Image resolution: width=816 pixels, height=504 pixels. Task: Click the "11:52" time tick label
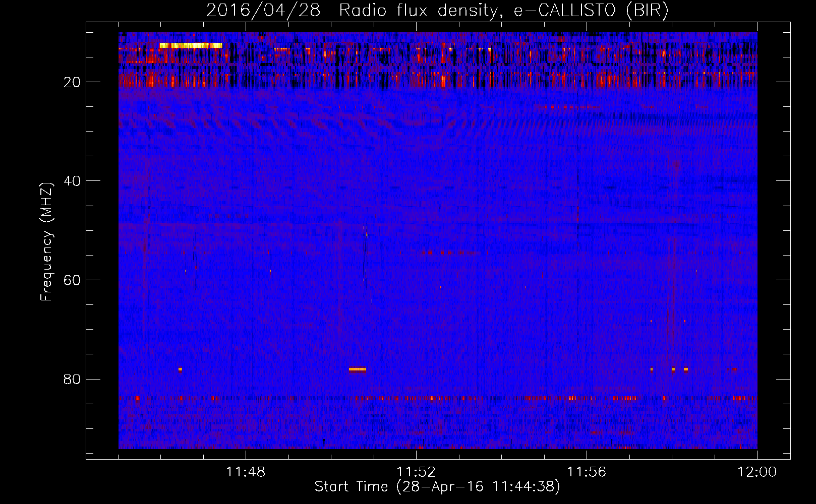416,472
